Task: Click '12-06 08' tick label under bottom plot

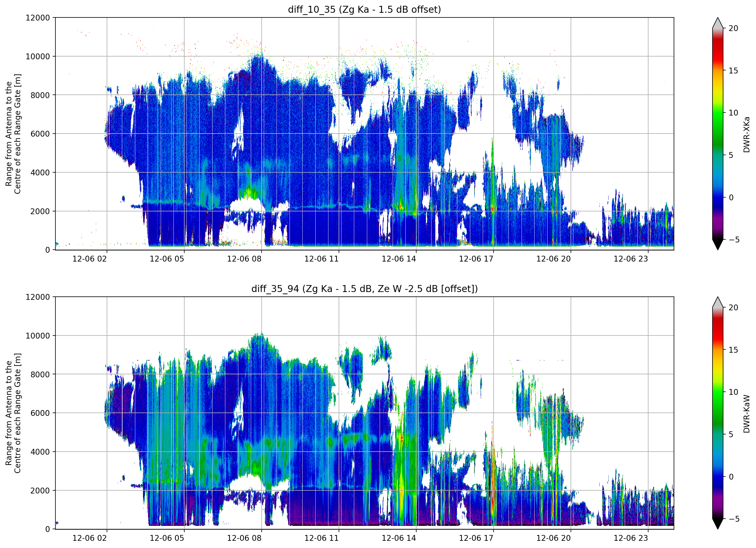Action: point(244,538)
